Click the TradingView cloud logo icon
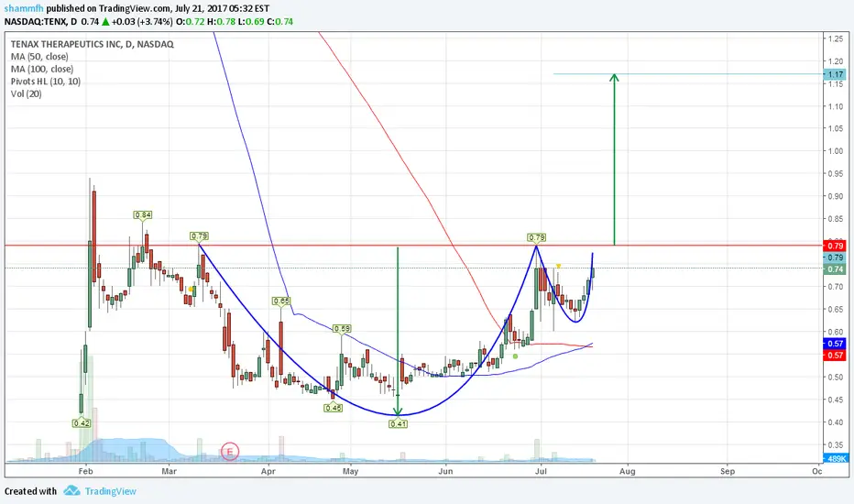854x504 pixels. click(x=71, y=491)
